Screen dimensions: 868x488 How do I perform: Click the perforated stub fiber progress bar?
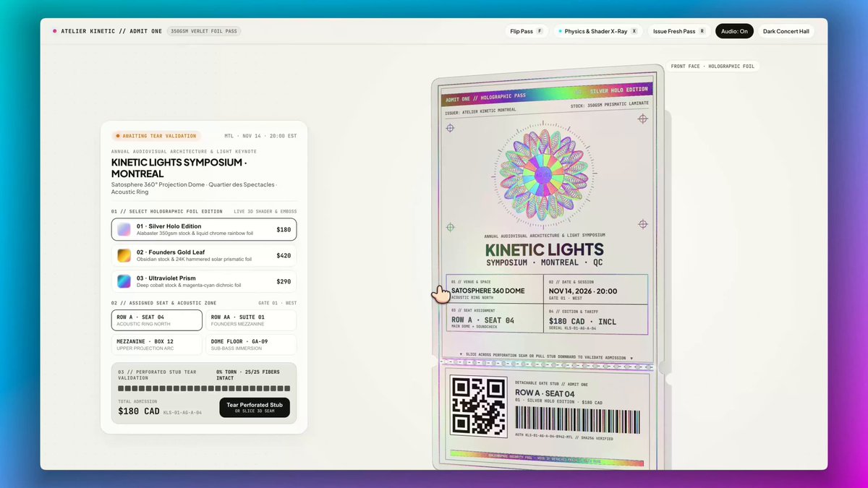click(x=204, y=388)
